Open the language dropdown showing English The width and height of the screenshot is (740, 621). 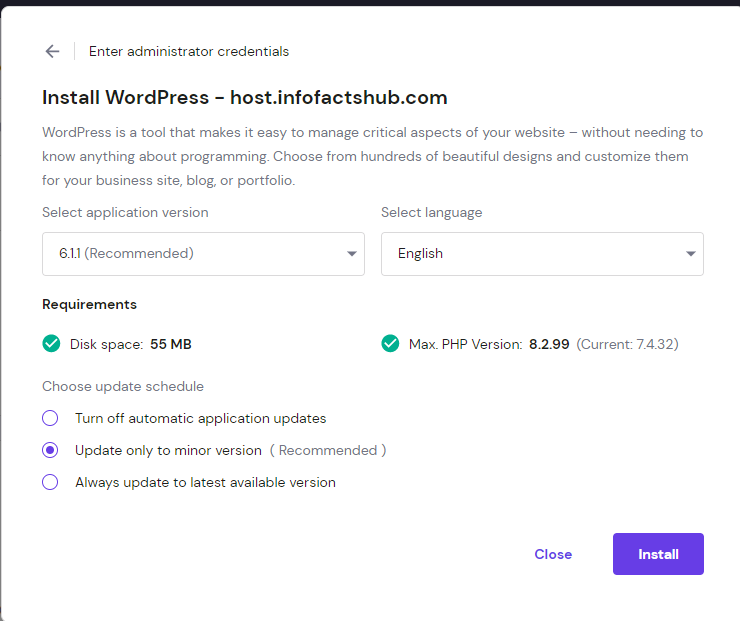pyautogui.click(x=542, y=254)
